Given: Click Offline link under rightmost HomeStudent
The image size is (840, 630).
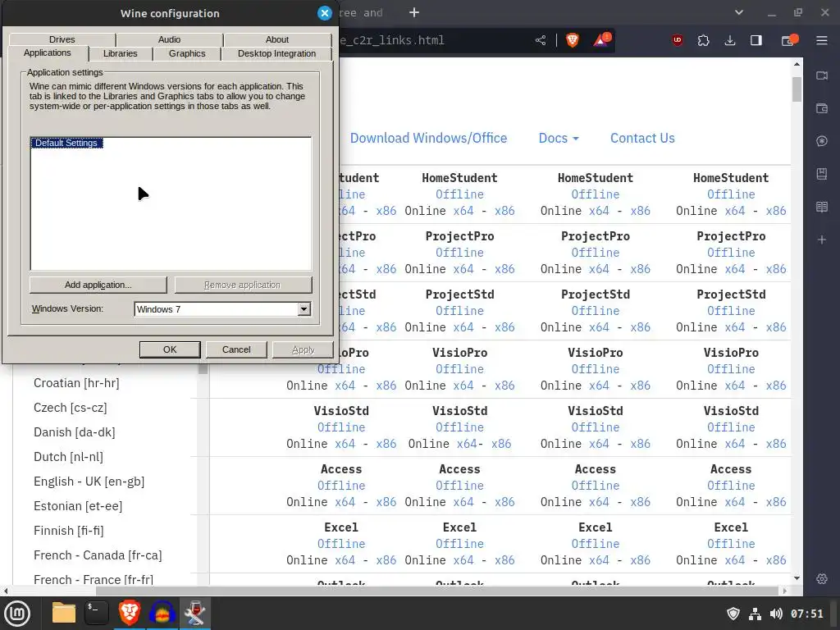Looking at the screenshot, I should (731, 194).
